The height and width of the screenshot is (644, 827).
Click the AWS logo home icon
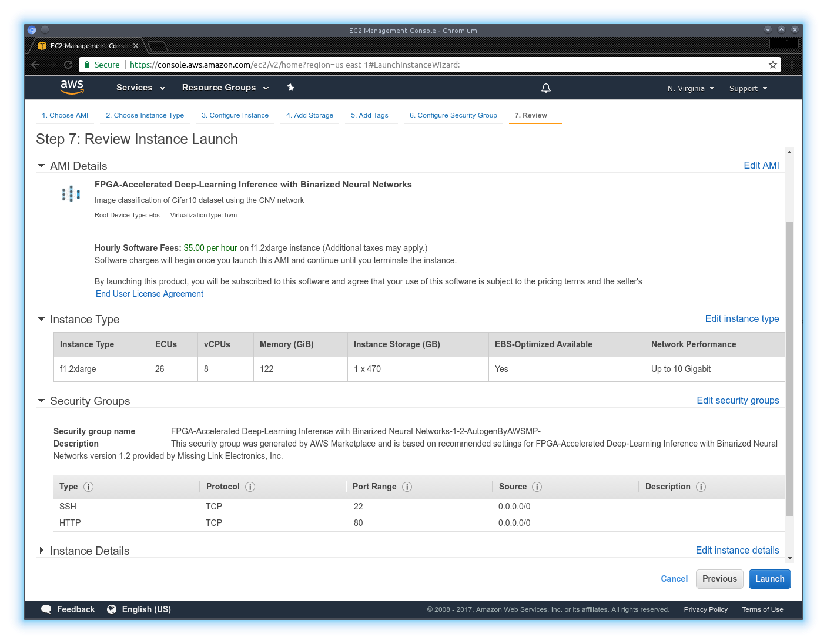pyautogui.click(x=72, y=87)
